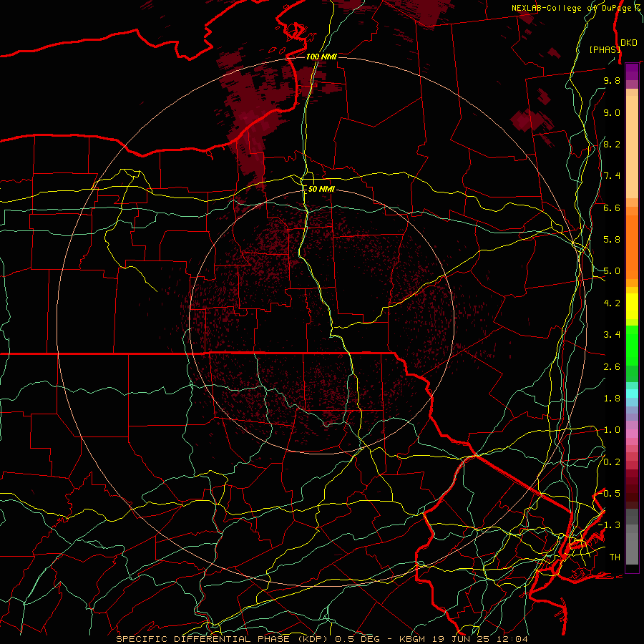Viewport: 644px width, 644px height.
Task: Click the 9.8 value on the scale
Action: [612, 81]
